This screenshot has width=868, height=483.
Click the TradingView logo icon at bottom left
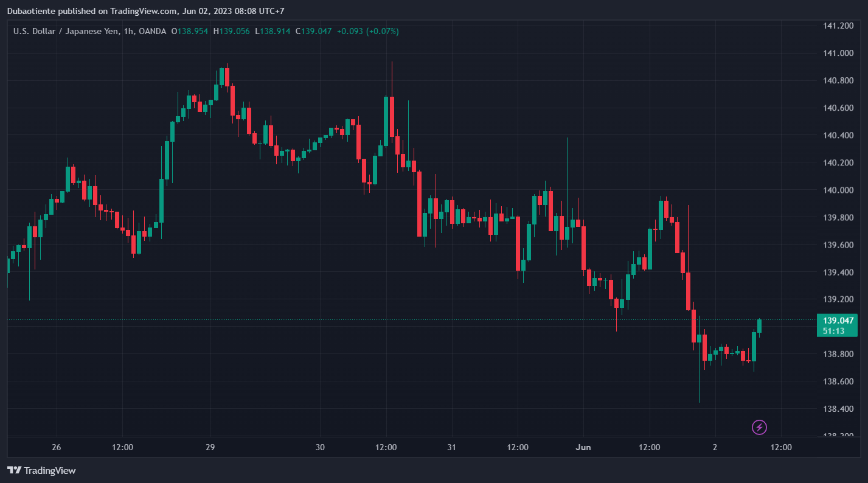tap(15, 470)
